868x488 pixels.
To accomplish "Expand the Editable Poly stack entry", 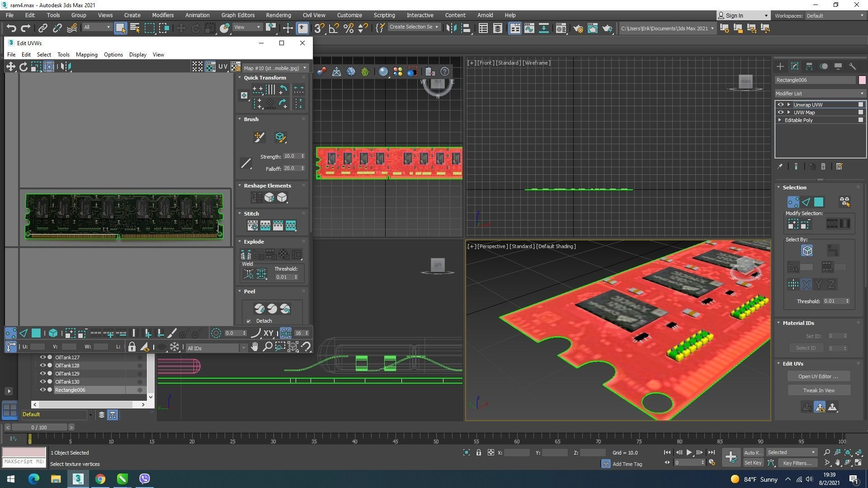I will (x=780, y=120).
